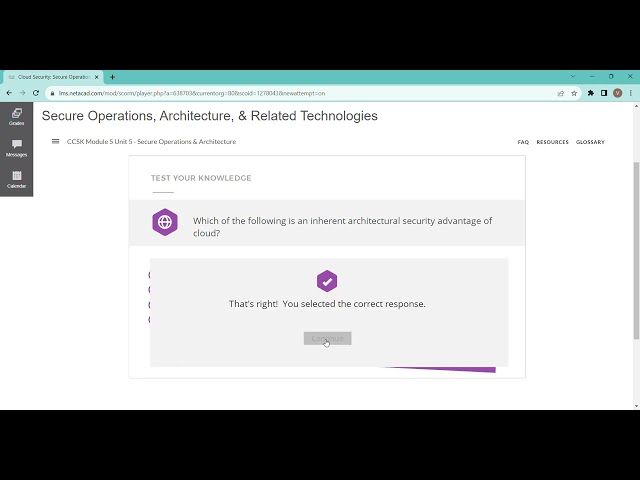Bookmark this page with the star
This screenshot has width=640, height=480.
[x=574, y=93]
